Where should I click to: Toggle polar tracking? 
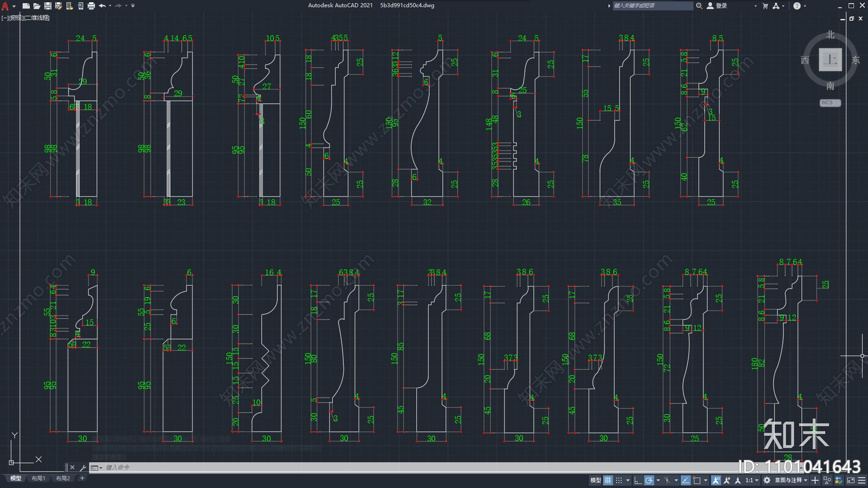point(649,480)
